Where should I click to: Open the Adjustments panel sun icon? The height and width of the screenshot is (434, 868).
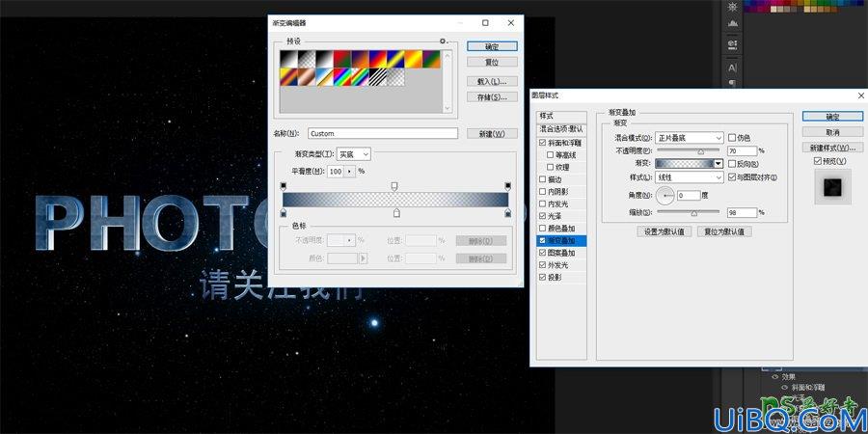point(732,7)
